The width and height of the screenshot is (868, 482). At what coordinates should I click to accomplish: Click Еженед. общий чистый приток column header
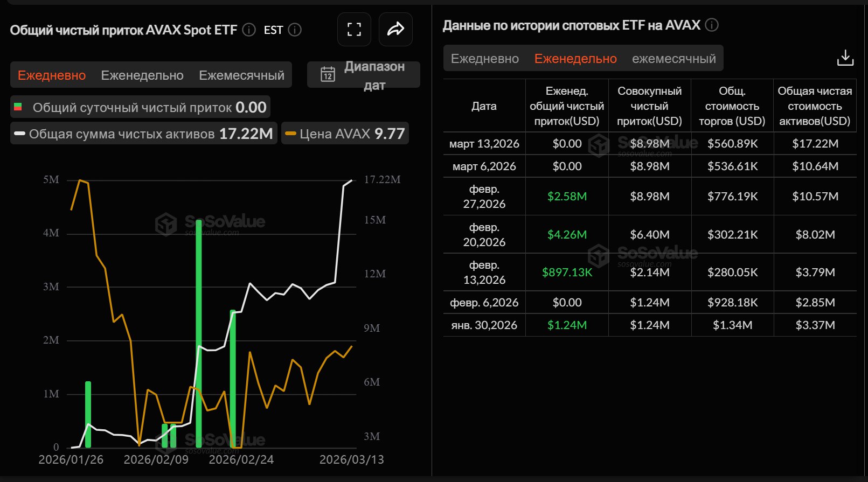(x=567, y=106)
